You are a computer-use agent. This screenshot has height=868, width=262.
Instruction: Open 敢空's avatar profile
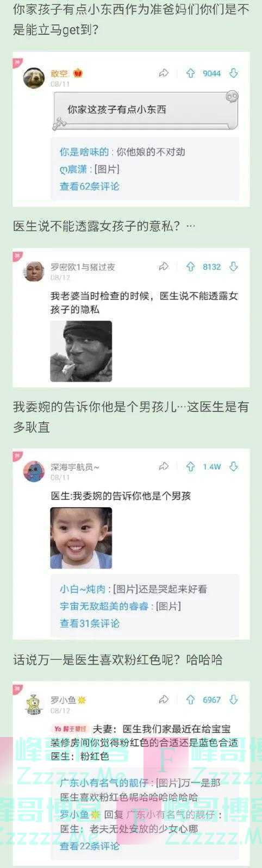[34, 78]
